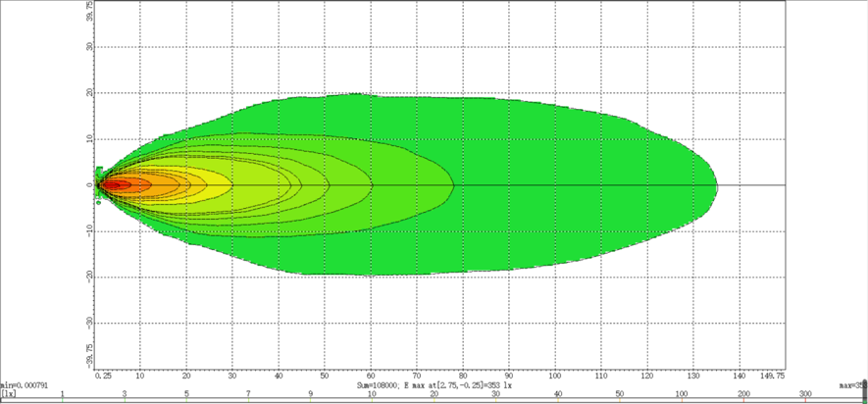
Task: Click the 'max=' readout at bottom right
Action: 852,385
